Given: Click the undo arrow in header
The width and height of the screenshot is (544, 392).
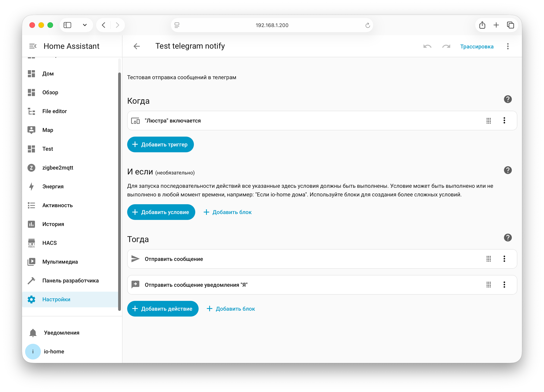Looking at the screenshot, I should coord(427,46).
